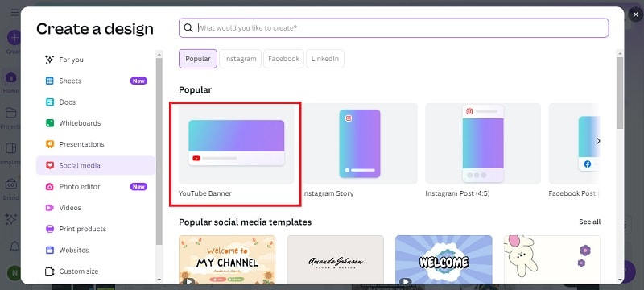Open the Videos category
The height and width of the screenshot is (290, 644).
tap(95, 208)
